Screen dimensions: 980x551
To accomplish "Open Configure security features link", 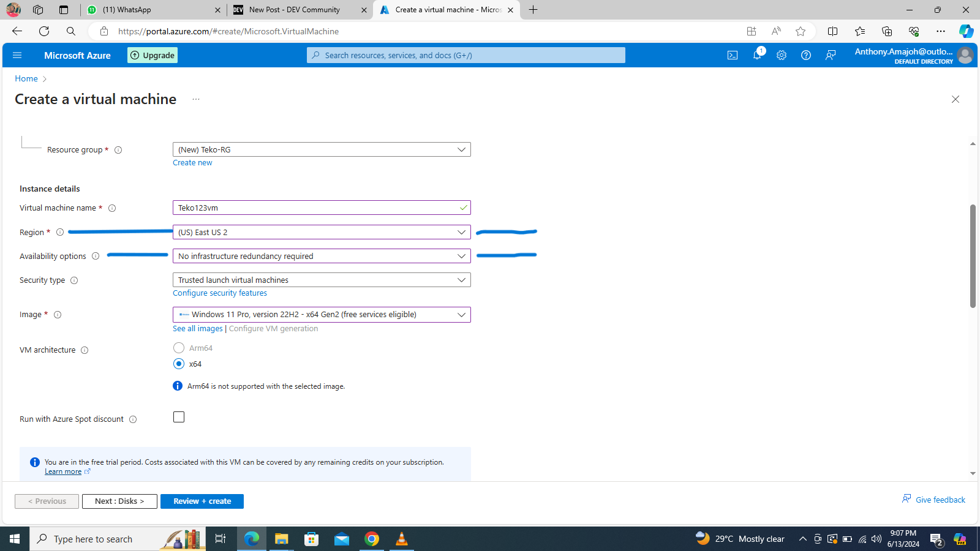I will pyautogui.click(x=220, y=293).
